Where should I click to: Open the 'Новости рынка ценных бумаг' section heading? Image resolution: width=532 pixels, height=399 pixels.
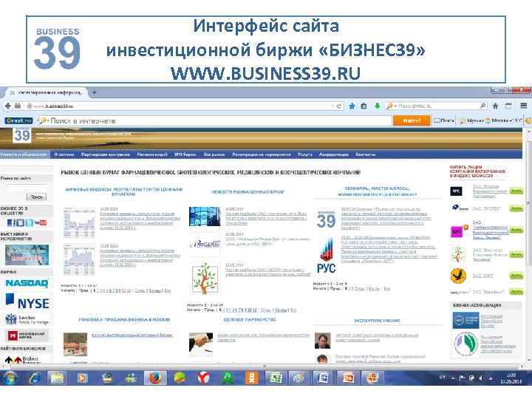(248, 192)
